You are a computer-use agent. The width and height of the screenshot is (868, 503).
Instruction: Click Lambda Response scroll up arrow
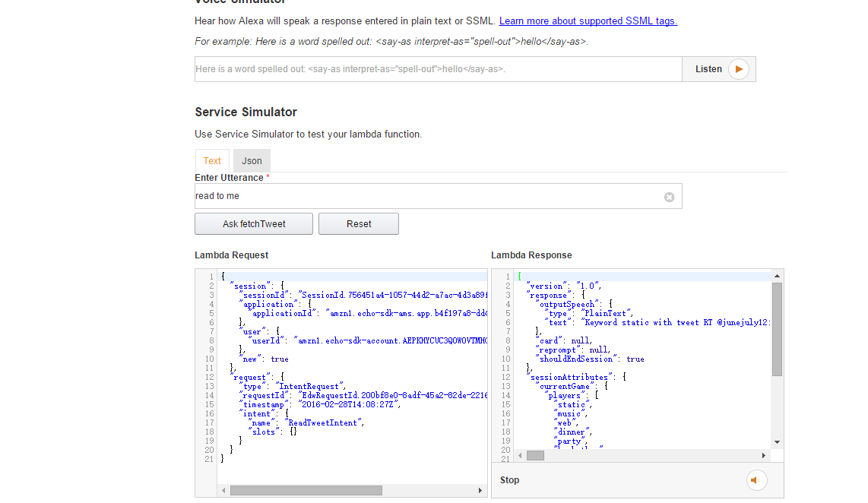pos(778,276)
